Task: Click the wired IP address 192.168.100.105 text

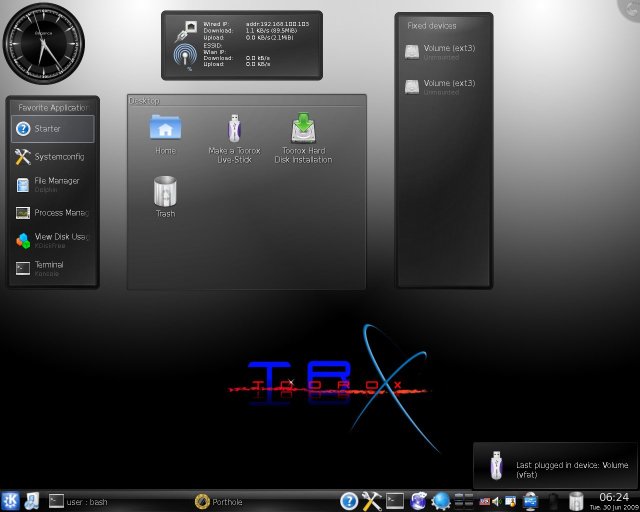Action: click(x=277, y=24)
